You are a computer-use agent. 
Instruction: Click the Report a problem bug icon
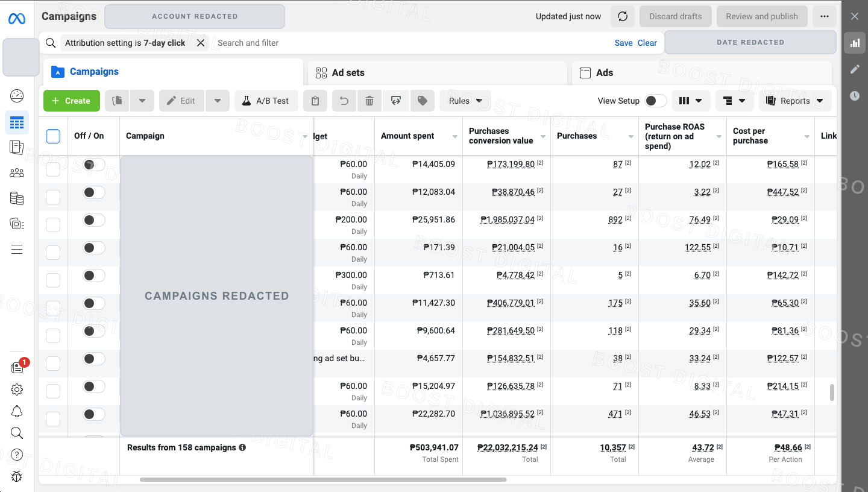point(17,476)
